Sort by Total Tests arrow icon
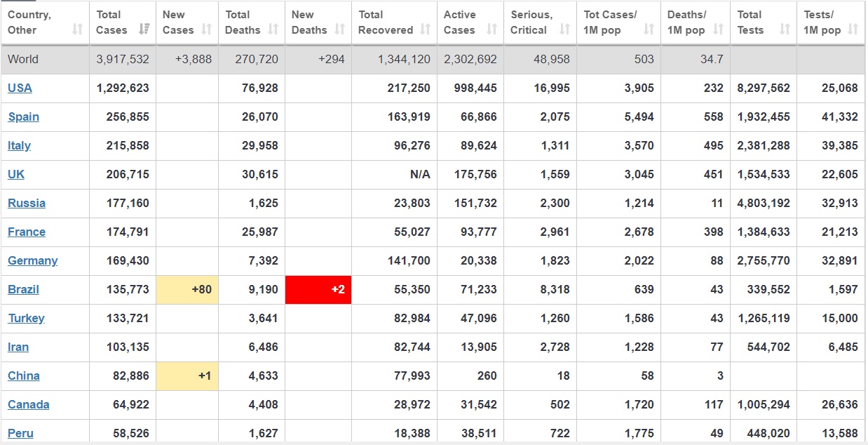This screenshot has height=445, width=868. (x=785, y=29)
